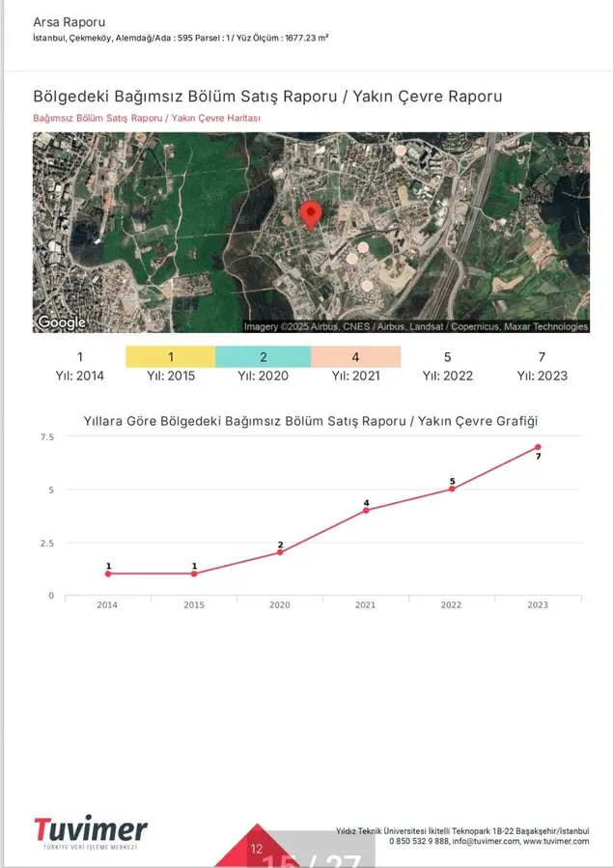Open the Yakın Çevre Haritası red link
The image size is (613, 868).
[147, 118]
